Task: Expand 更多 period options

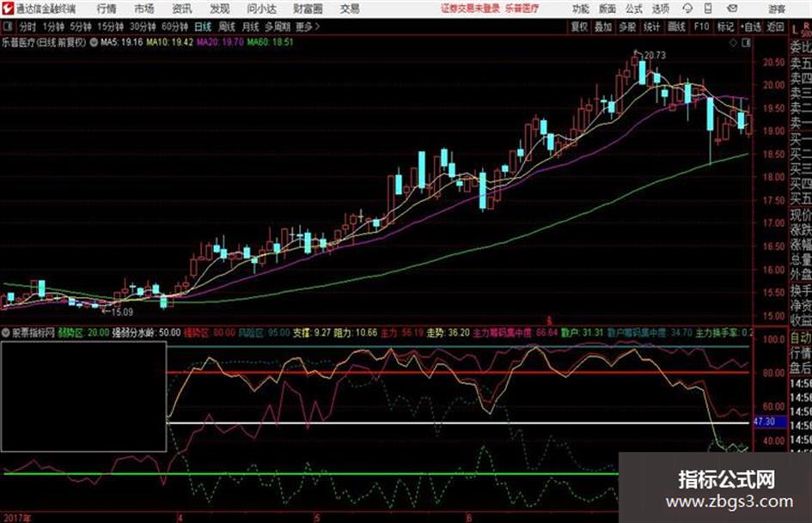Action: click(x=307, y=27)
